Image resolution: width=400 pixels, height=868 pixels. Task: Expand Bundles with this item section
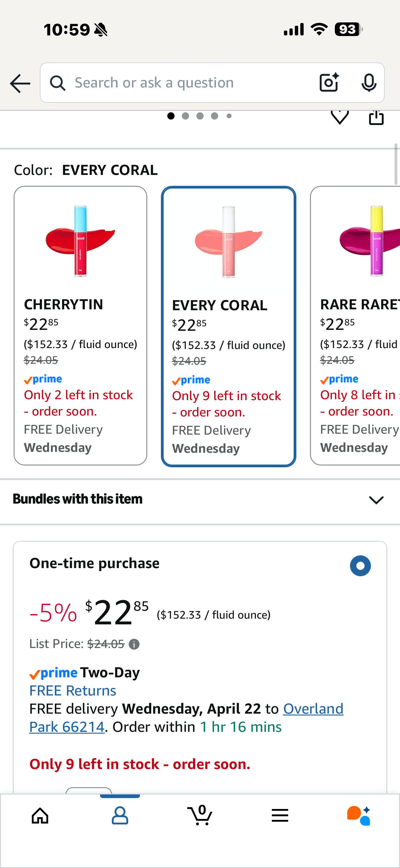(200, 499)
